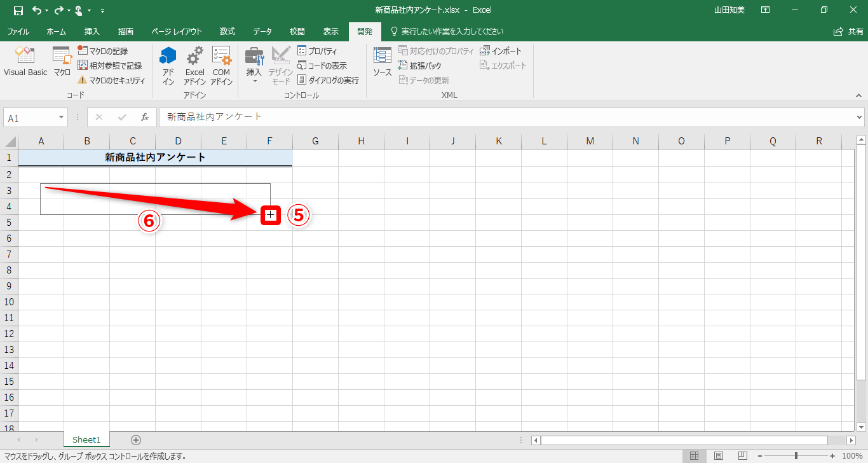Switch to the Page Layout tab
The image size is (868, 463).
click(177, 31)
